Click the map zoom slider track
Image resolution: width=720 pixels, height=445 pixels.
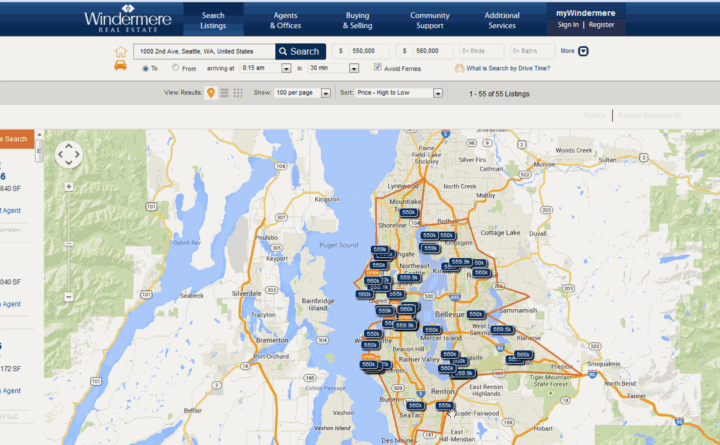68,240
